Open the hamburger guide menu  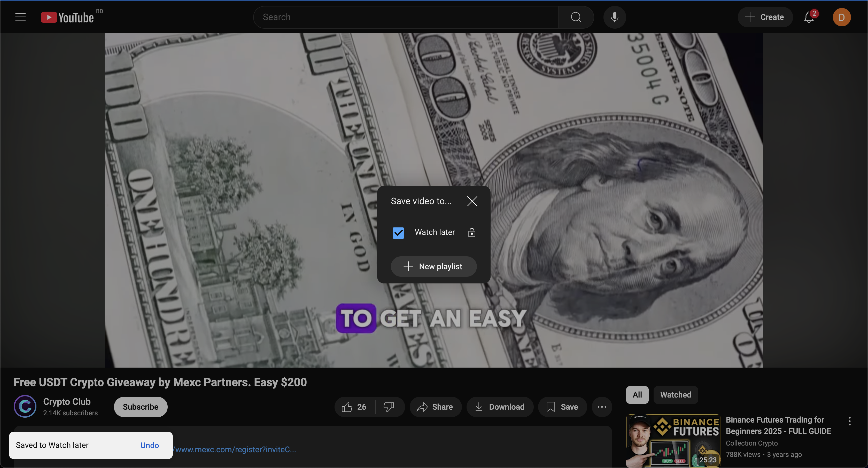point(20,17)
